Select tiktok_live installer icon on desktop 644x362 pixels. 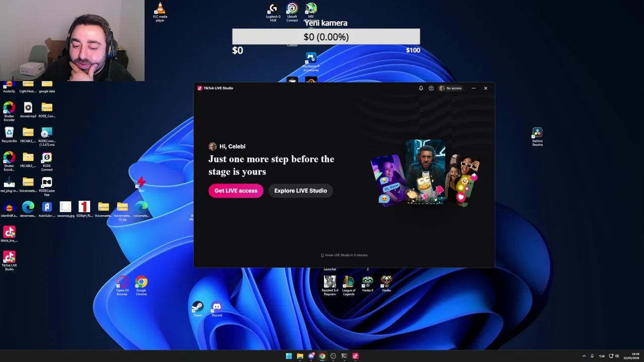[x=9, y=234]
